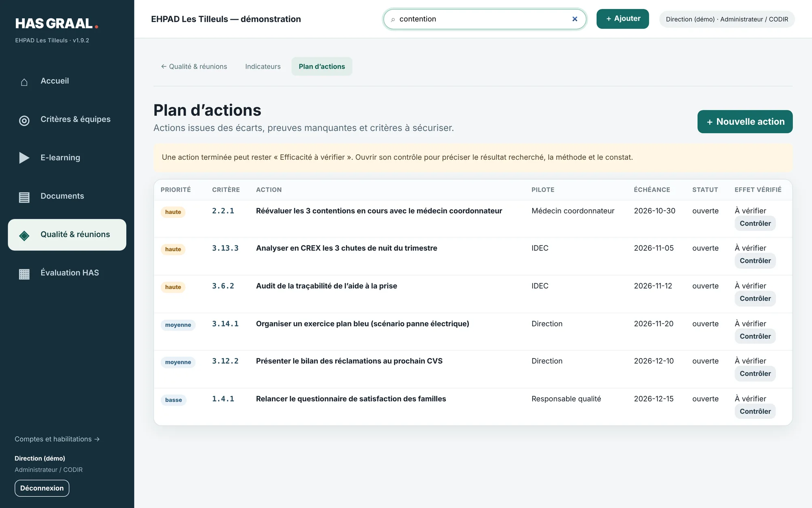This screenshot has width=812, height=508.
Task: Open Évaluation HAS section
Action: [67, 273]
